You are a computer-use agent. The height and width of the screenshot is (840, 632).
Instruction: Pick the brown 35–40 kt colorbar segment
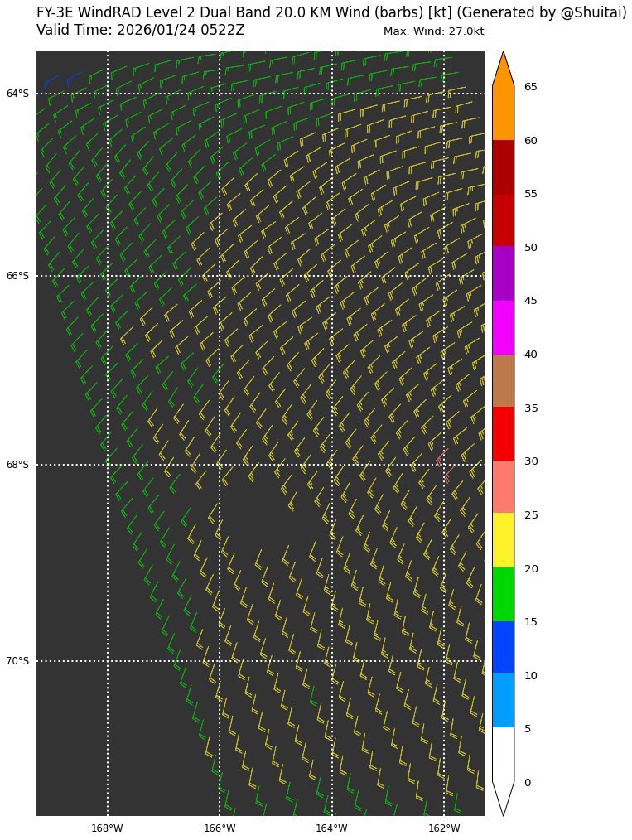pyautogui.click(x=503, y=380)
